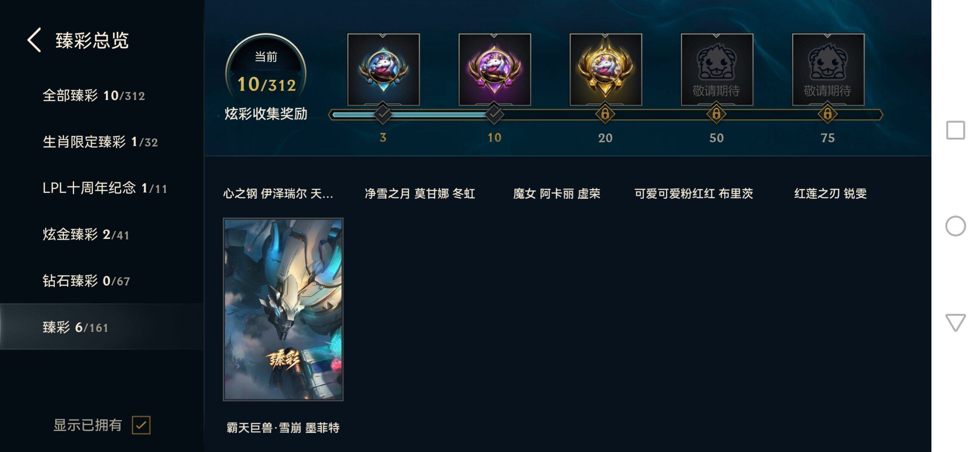Screen dimensions: 980x452
Task: Tap the Android recent apps square
Action: click(x=956, y=130)
